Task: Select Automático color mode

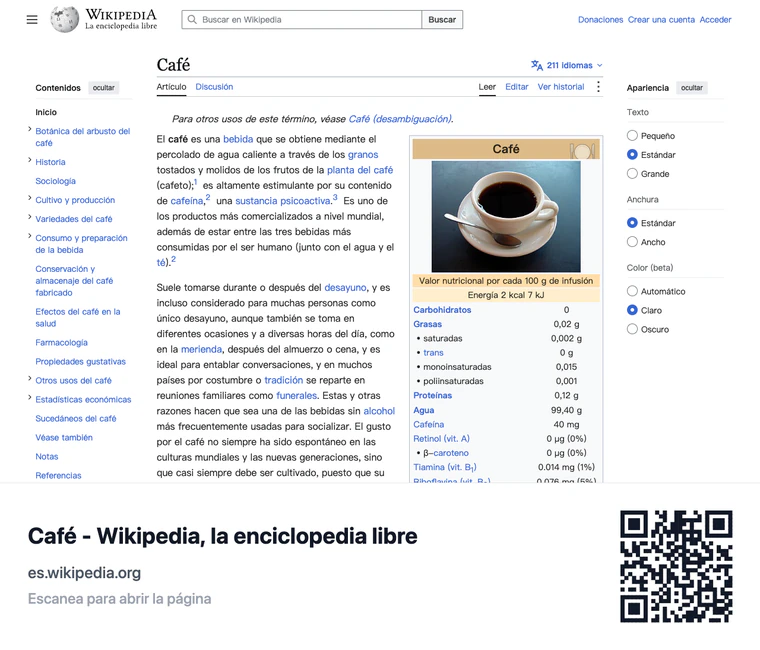Action: click(632, 291)
